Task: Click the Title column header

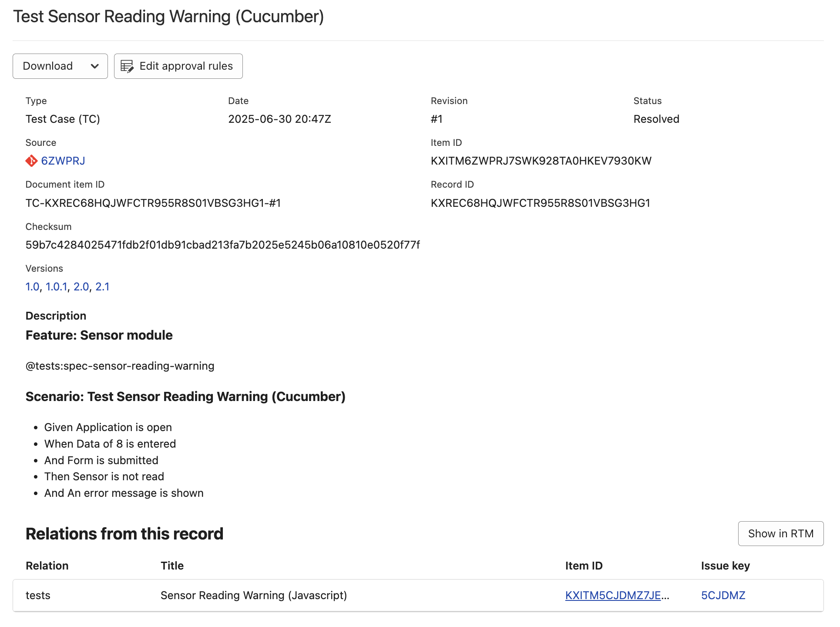Action: (x=172, y=566)
